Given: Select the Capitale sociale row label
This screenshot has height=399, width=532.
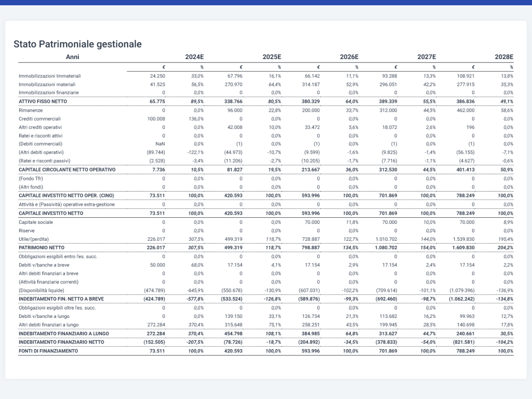Looking at the screenshot, I should [x=36, y=222].
